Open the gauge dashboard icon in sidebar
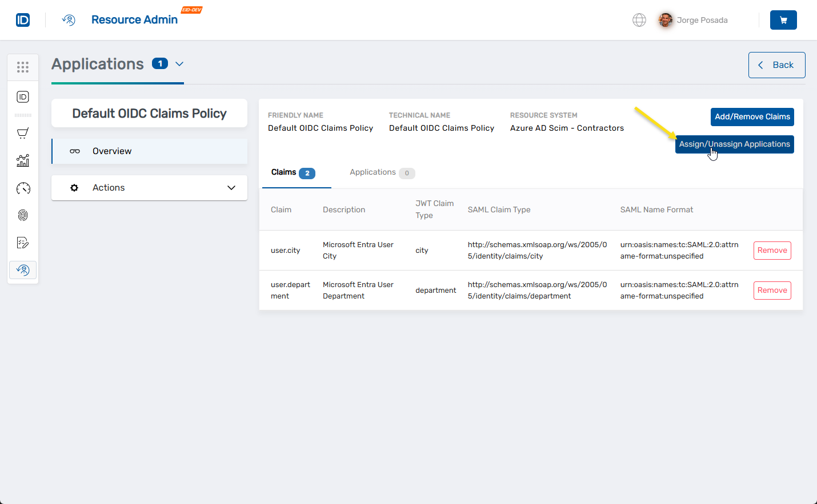The width and height of the screenshot is (817, 504). coord(23,188)
